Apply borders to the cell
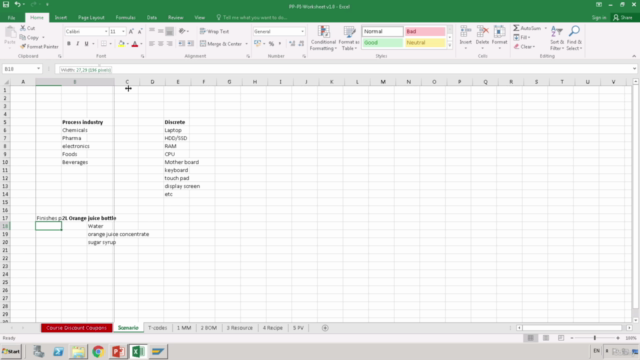 click(x=104, y=44)
